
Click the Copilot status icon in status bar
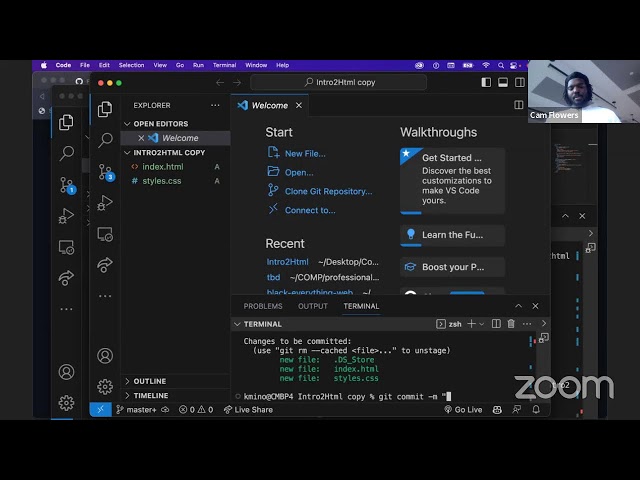pos(497,409)
